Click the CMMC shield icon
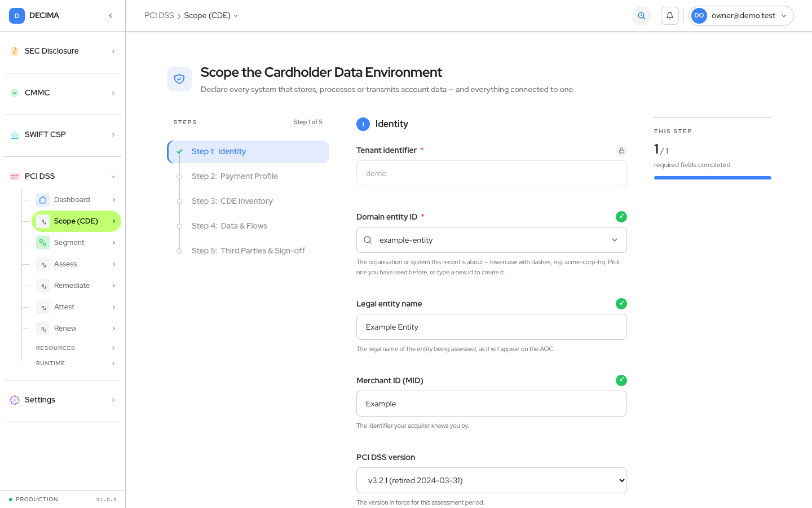This screenshot has width=812, height=508. click(x=15, y=93)
